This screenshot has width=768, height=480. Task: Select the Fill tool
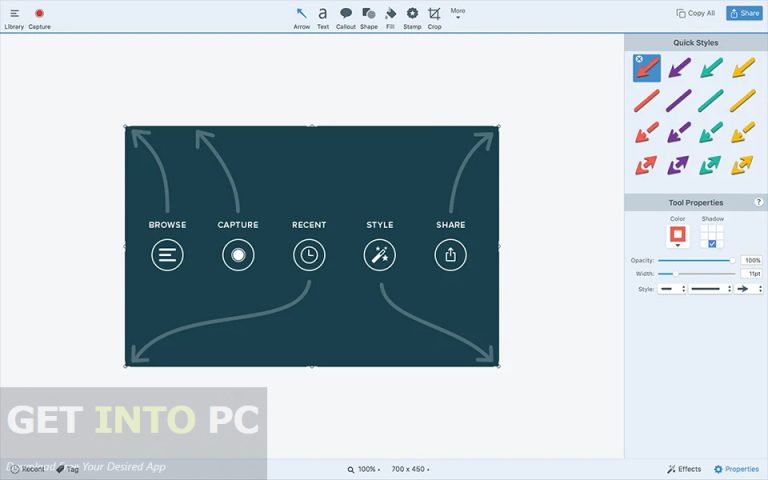(390, 19)
